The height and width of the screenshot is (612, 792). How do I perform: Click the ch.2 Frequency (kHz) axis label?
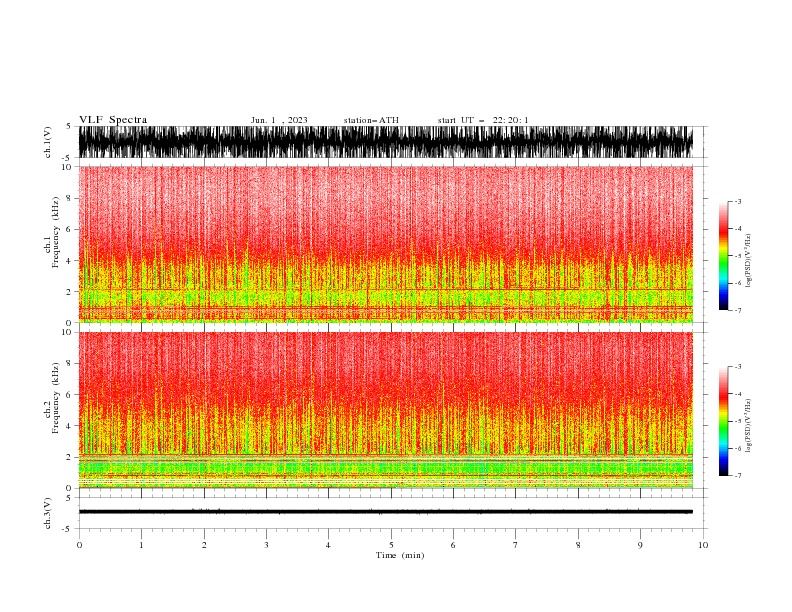coord(52,398)
